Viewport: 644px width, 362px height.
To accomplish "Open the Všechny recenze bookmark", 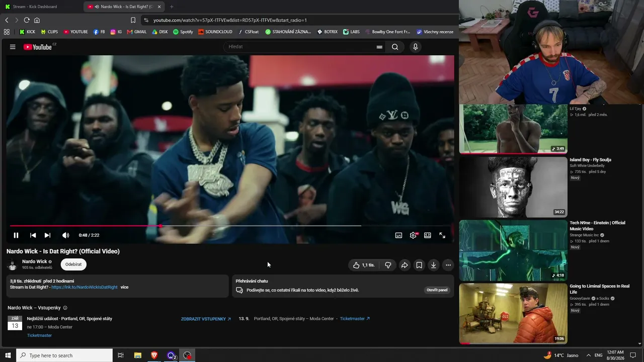I will (435, 32).
